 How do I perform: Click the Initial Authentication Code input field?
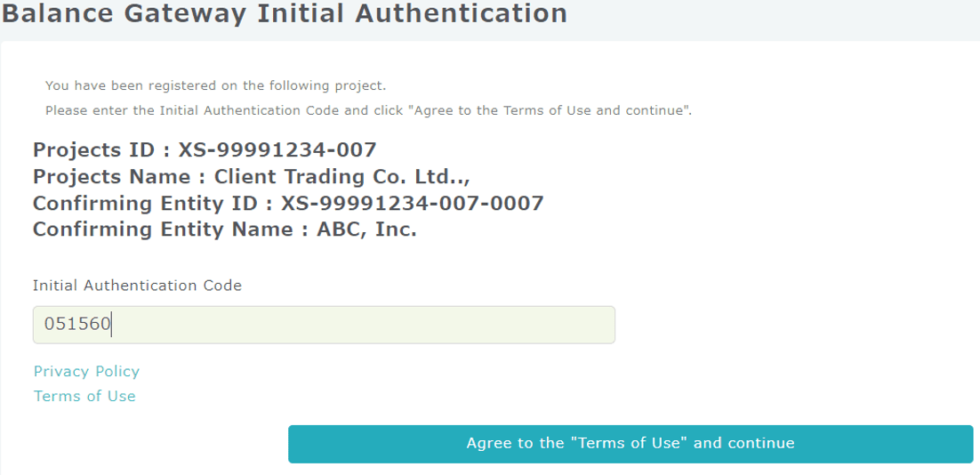click(x=323, y=325)
